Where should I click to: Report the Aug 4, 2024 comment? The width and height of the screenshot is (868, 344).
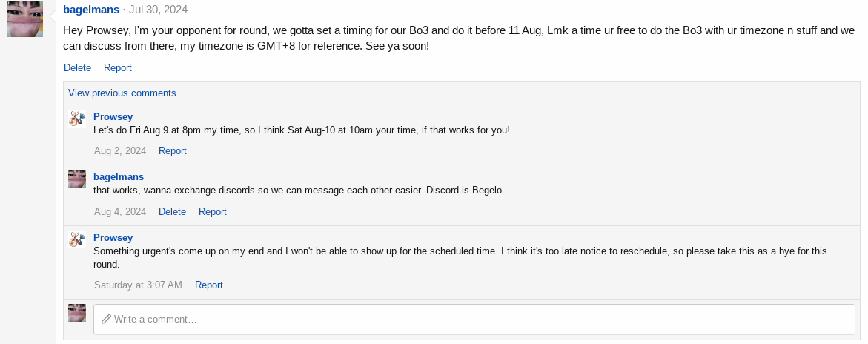tap(213, 211)
